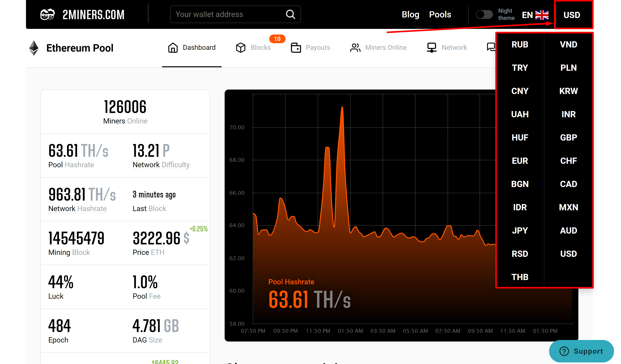Pick JPY from the currency dropdown
The width and height of the screenshot is (621, 364).
point(520,230)
